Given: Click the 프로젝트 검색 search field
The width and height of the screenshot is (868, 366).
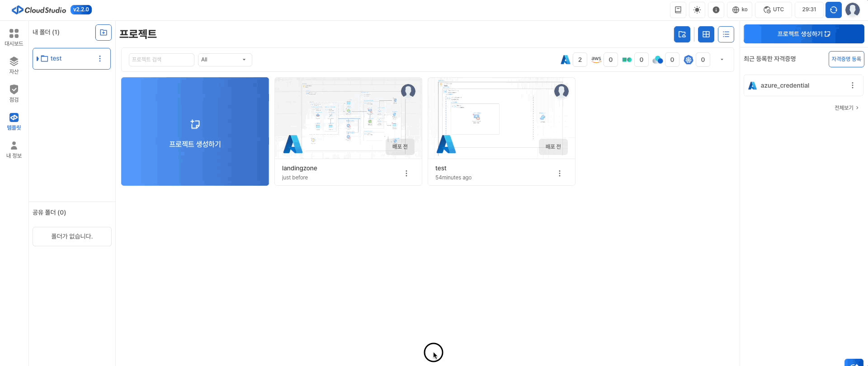Looking at the screenshot, I should [x=161, y=60].
